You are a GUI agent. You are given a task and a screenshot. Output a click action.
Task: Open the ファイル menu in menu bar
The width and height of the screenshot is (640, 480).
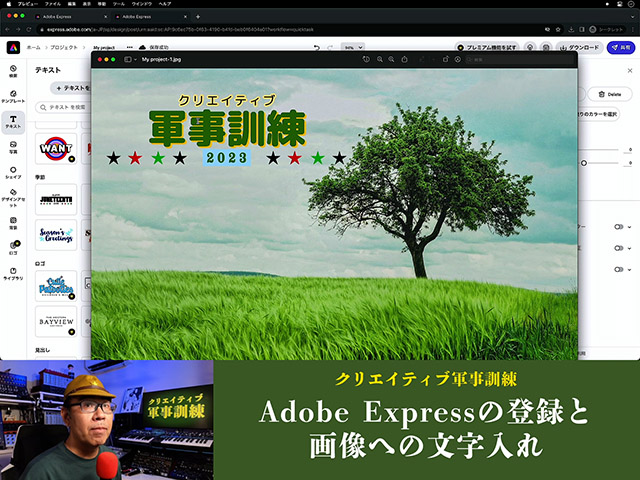pos(52,4)
